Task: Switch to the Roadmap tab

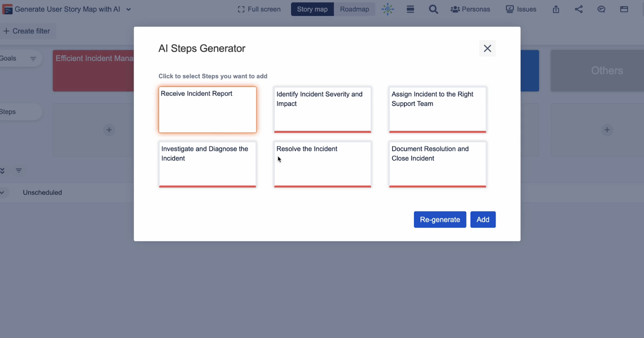Action: point(354,9)
